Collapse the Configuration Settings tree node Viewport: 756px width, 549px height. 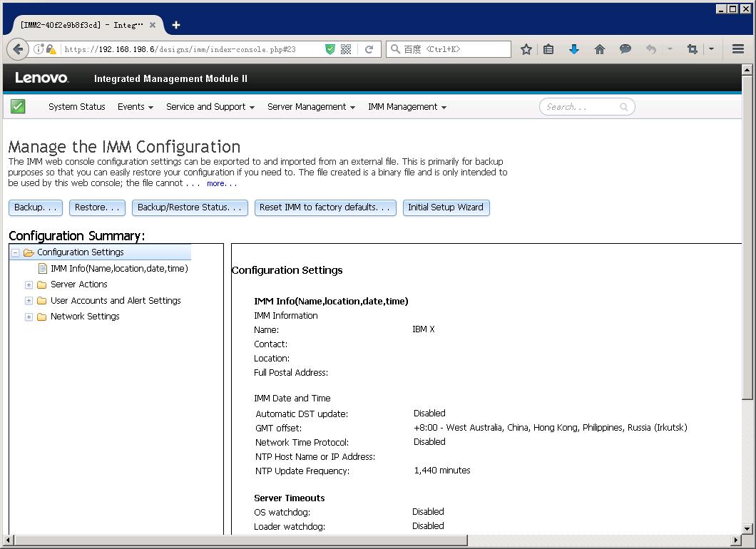(x=15, y=252)
